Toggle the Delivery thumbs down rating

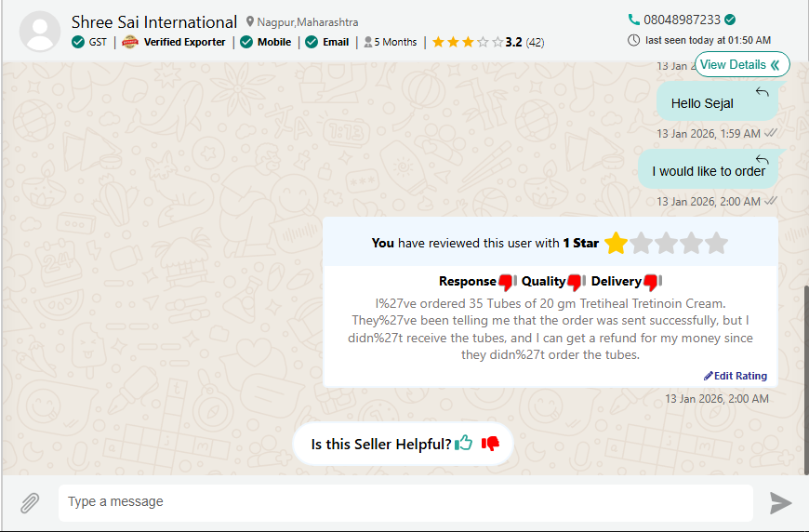[x=651, y=282]
